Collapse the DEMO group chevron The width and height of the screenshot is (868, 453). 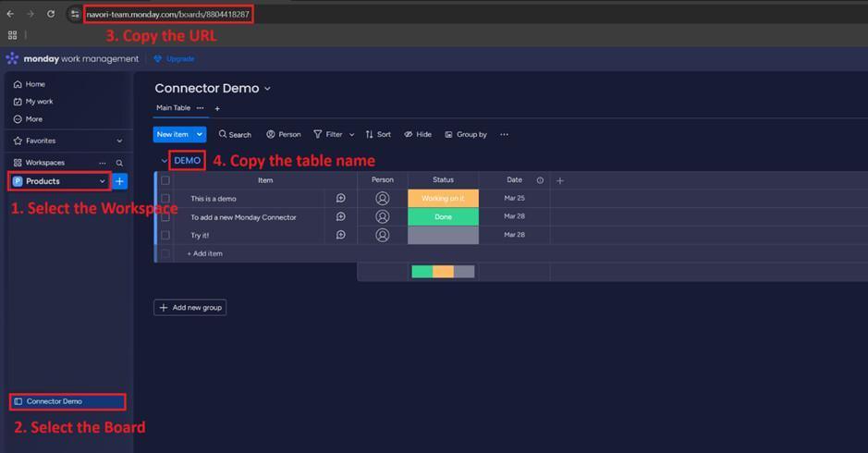click(x=164, y=161)
